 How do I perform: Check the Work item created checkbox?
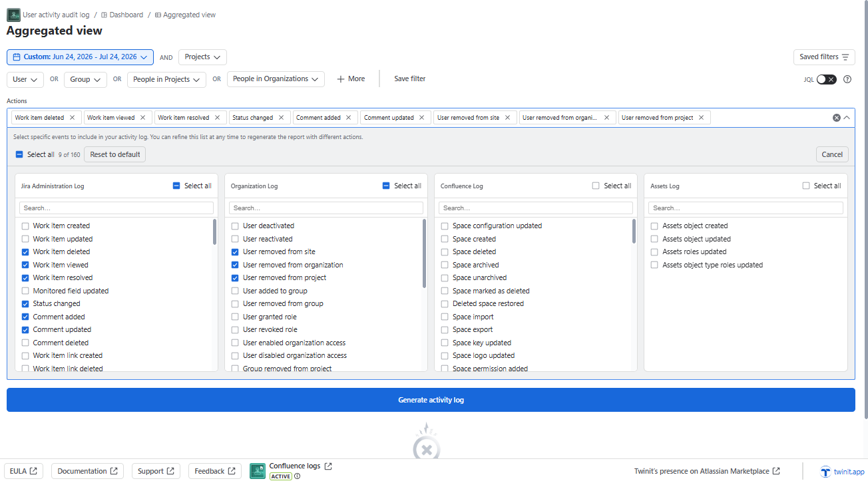point(25,226)
